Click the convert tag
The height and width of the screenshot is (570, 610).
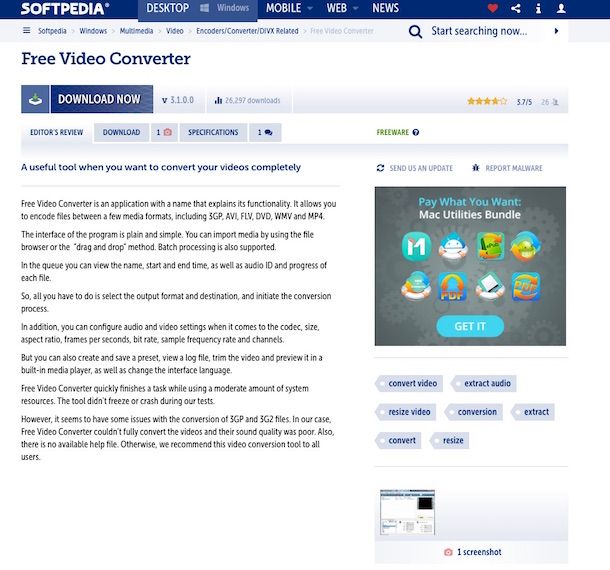pyautogui.click(x=398, y=440)
